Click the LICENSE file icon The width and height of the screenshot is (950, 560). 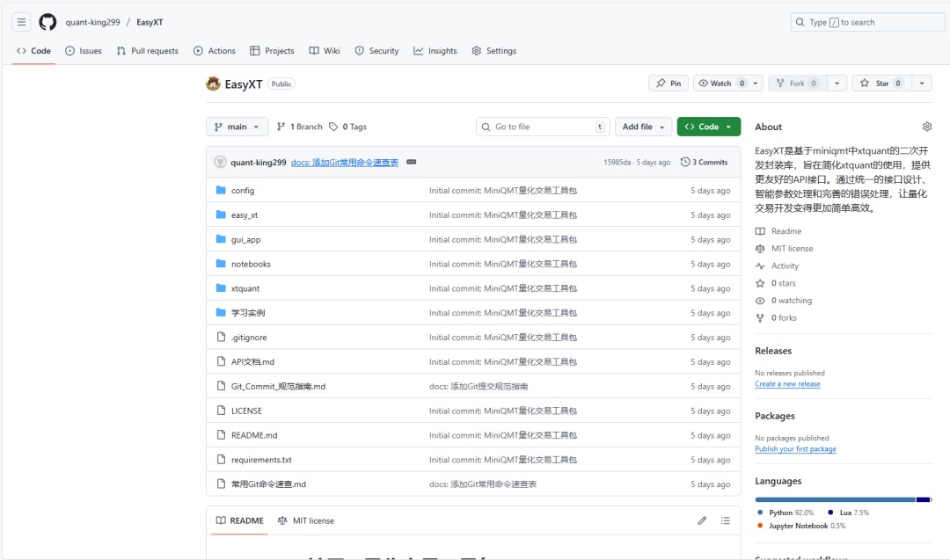click(x=221, y=411)
